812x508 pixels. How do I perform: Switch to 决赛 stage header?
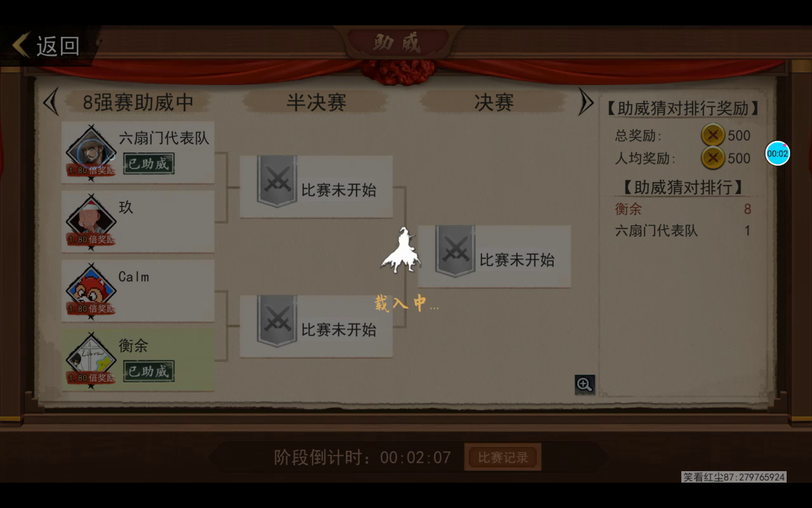coord(494,102)
